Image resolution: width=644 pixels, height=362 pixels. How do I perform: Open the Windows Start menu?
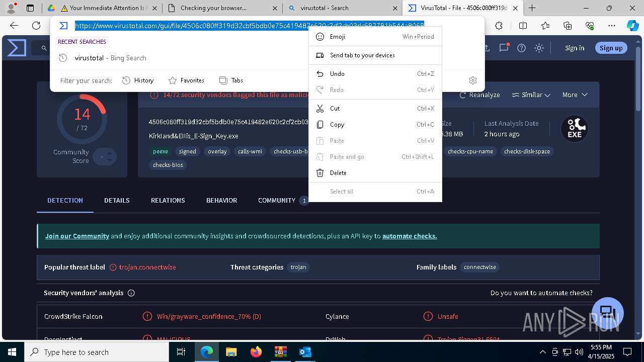point(12,352)
